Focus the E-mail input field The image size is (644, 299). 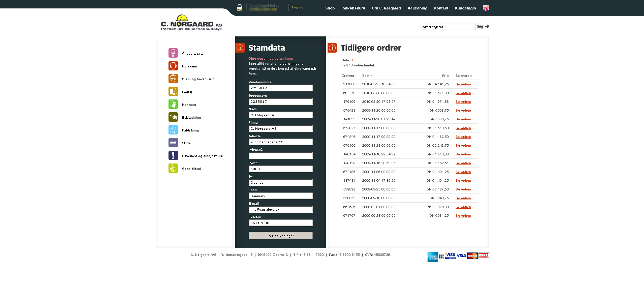click(281, 209)
